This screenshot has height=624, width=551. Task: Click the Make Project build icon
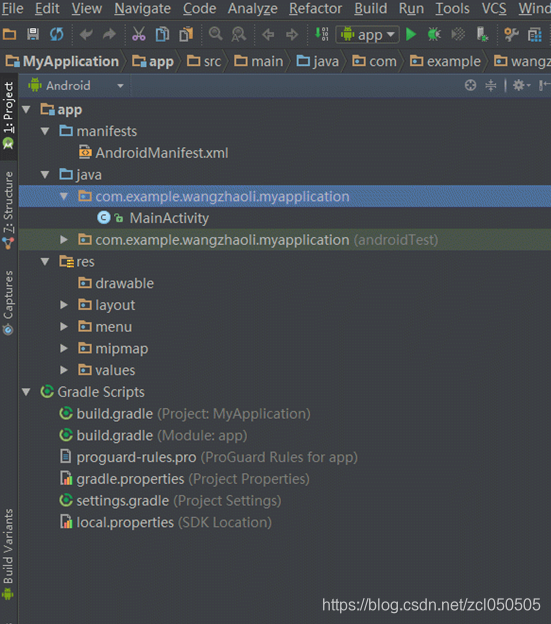tap(321, 34)
